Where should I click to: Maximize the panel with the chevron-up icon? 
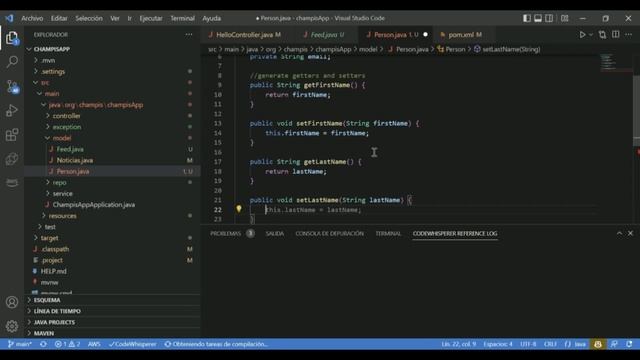pyautogui.click(x=619, y=233)
